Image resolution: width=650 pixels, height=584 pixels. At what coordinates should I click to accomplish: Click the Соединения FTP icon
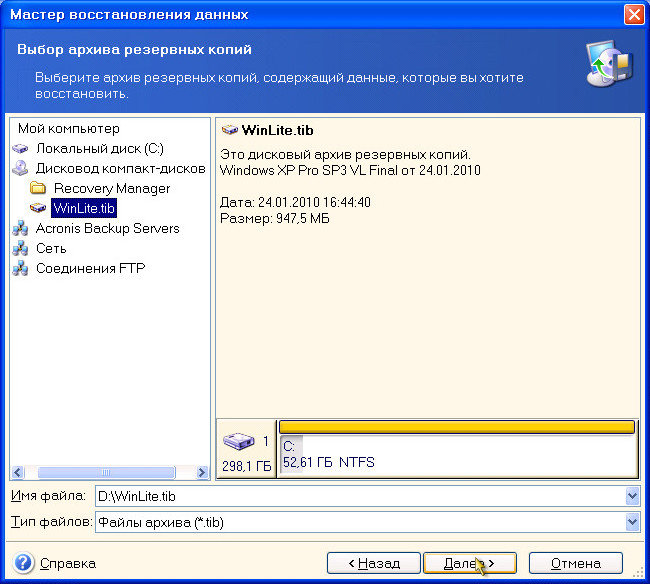(x=20, y=268)
